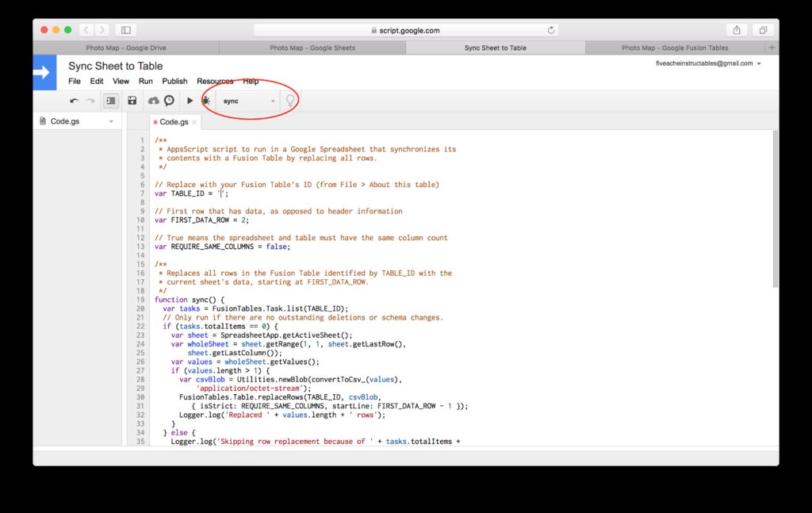The width and height of the screenshot is (812, 513).
Task: Switch to Photo Map - Google Fusion Tables tab
Action: (x=675, y=48)
